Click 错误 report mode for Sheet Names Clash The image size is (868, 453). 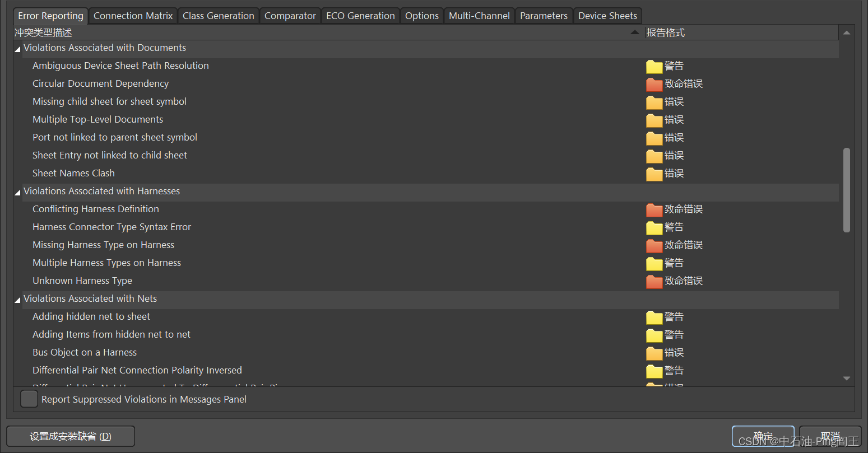[674, 174]
